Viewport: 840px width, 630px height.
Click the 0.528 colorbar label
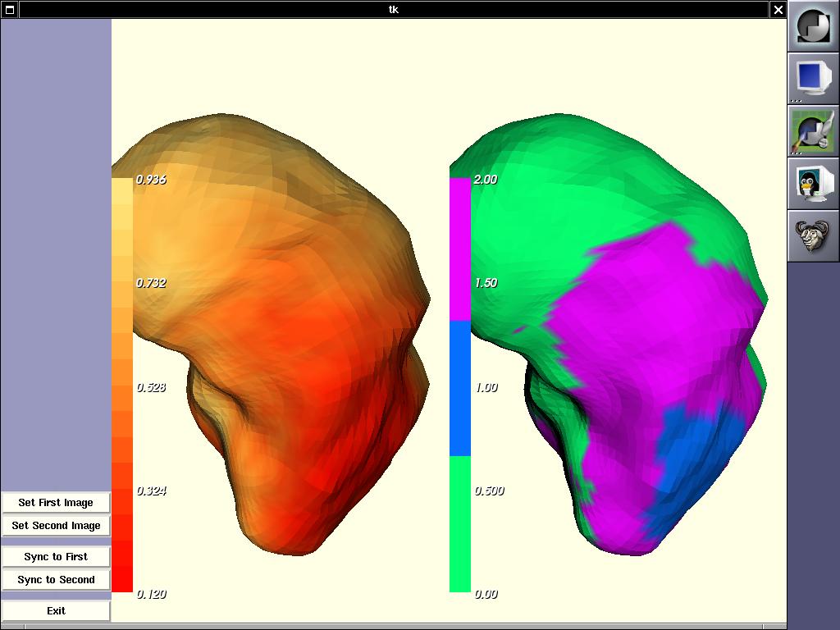click(x=151, y=387)
